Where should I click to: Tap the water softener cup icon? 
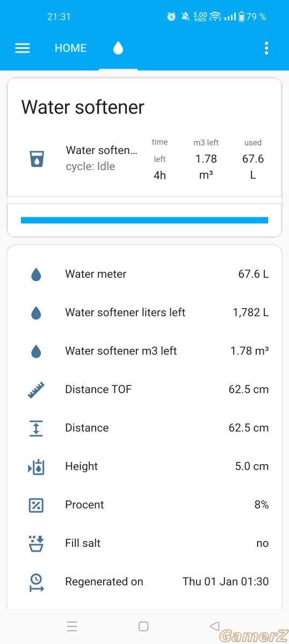pyautogui.click(x=36, y=158)
